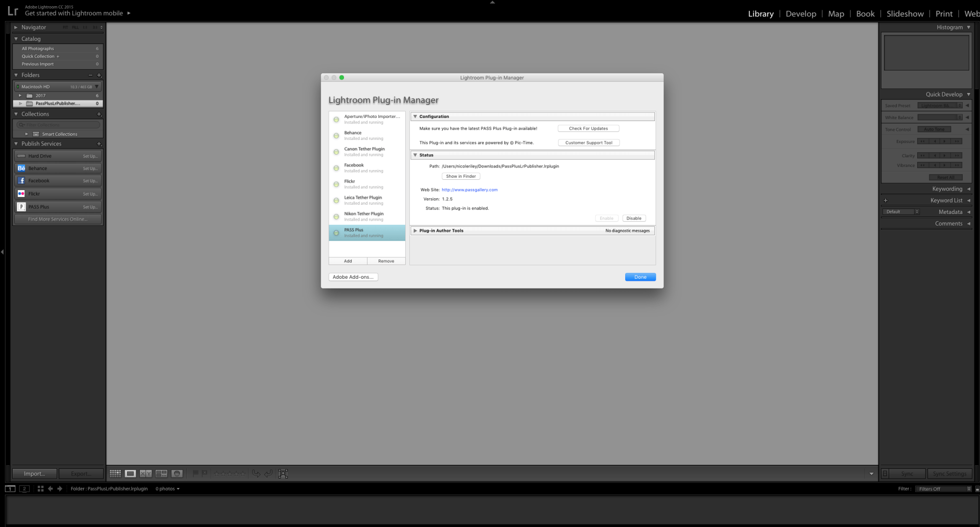This screenshot has width=980, height=527.
Task: Open the Metadata Default preset dropdown
Action: point(901,212)
